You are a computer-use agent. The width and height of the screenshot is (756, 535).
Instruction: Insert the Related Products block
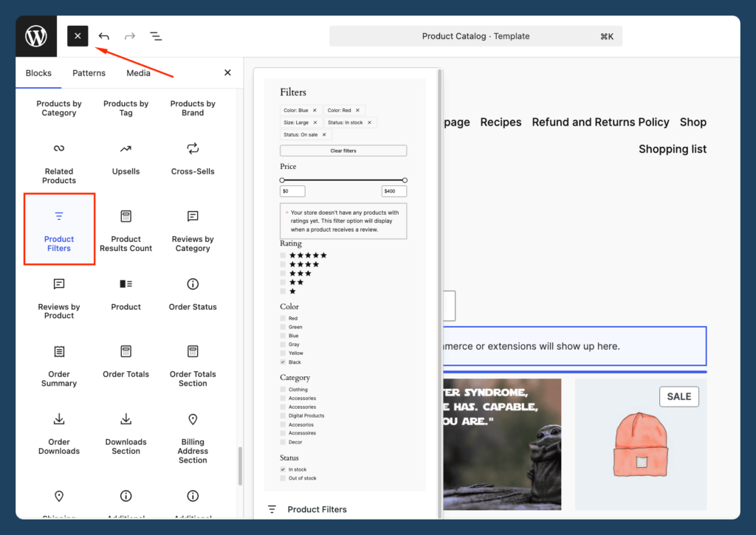(59, 163)
